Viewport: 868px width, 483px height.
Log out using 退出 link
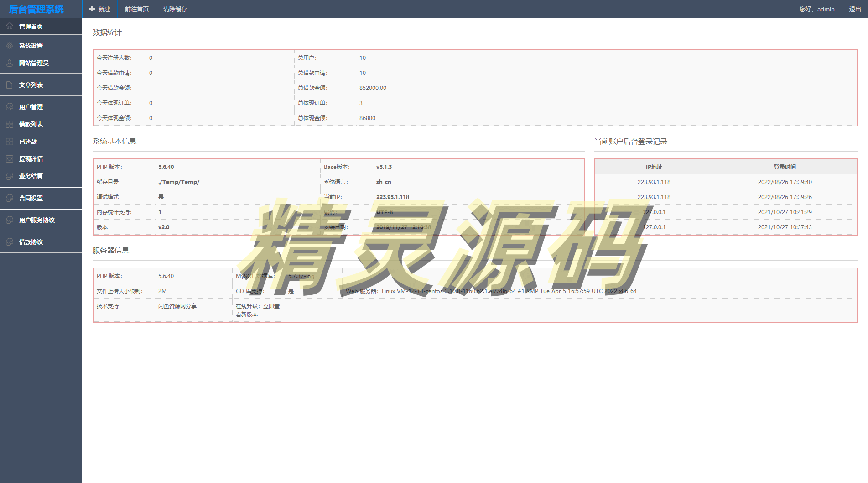point(855,9)
